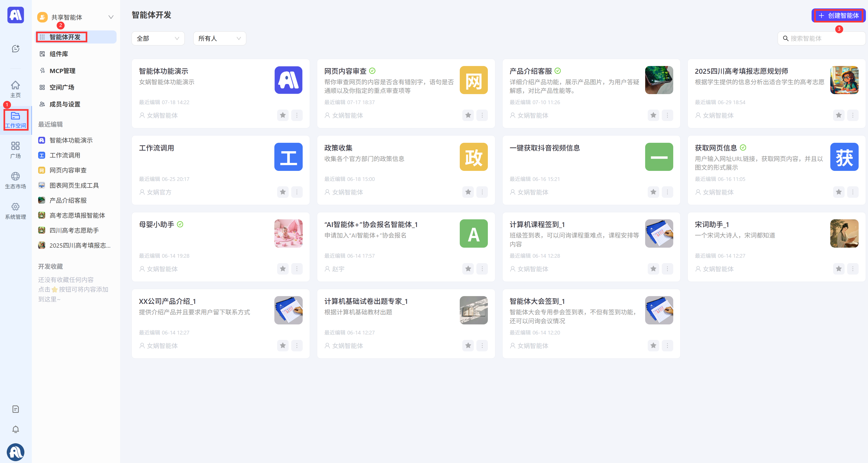Open the 所有人 owner dropdown
The width and height of the screenshot is (868, 463).
click(x=219, y=38)
